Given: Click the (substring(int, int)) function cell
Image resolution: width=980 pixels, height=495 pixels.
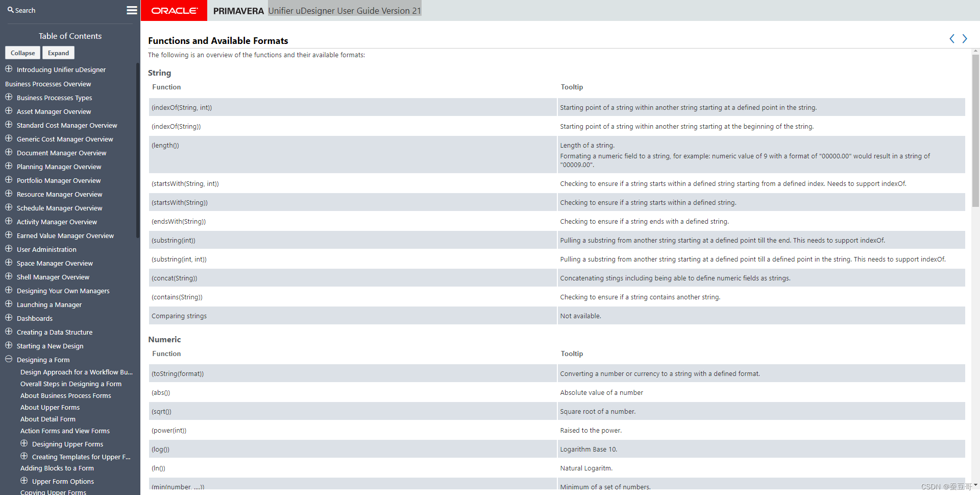Looking at the screenshot, I should (x=353, y=259).
